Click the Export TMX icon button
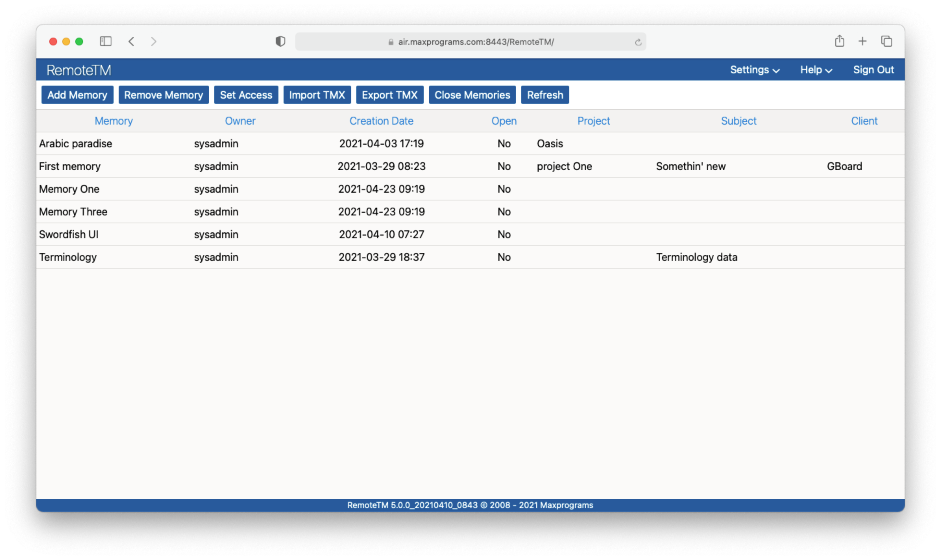 (x=390, y=95)
